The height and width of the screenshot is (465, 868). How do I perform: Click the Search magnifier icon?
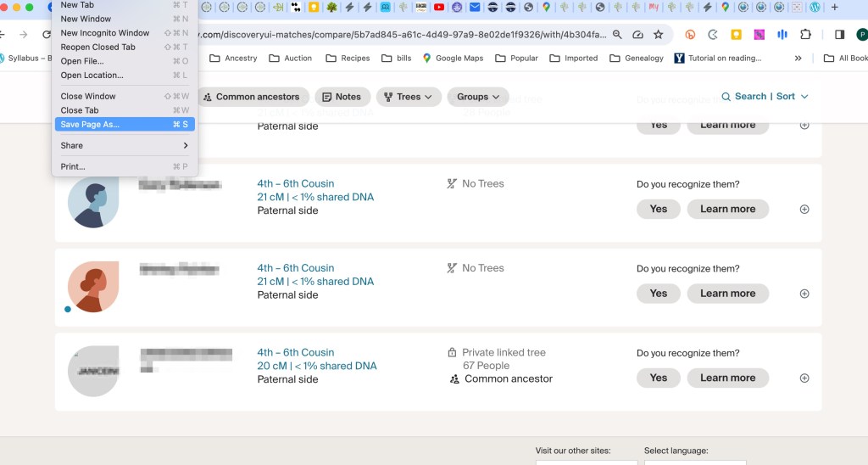pyautogui.click(x=726, y=97)
